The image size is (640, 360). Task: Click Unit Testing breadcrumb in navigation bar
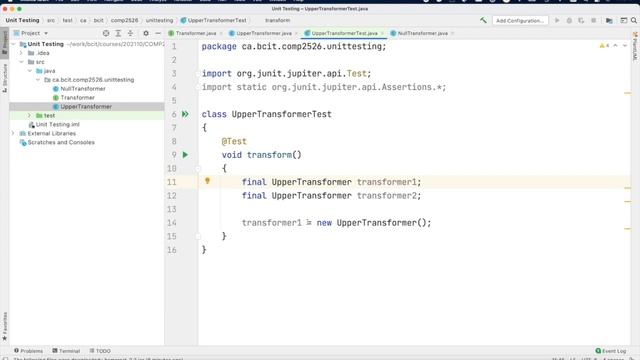[22, 20]
